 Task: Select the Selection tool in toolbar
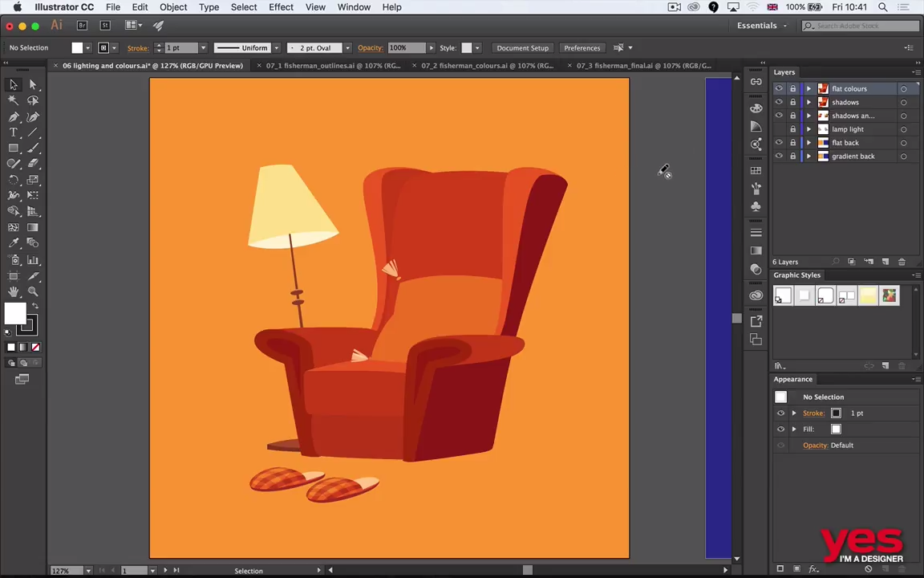13,84
